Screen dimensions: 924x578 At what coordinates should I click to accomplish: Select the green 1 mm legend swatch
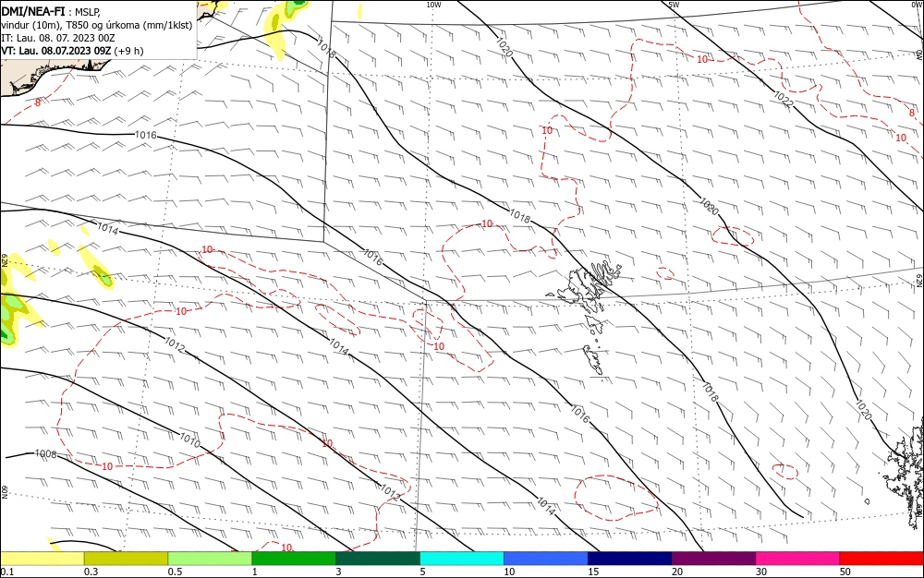[294, 559]
